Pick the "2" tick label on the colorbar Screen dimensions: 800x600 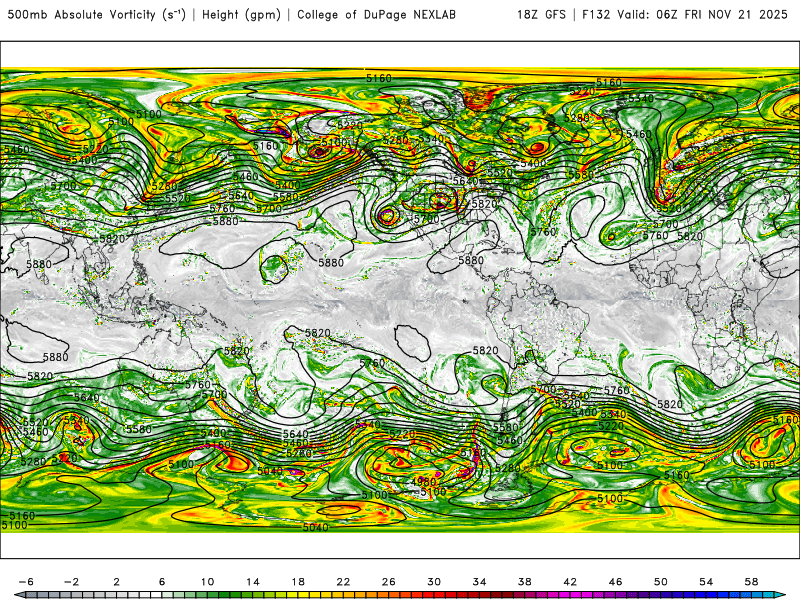pos(117,582)
